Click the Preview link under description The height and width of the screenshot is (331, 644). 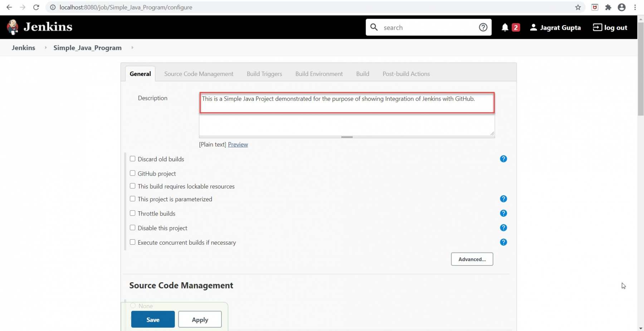238,144
